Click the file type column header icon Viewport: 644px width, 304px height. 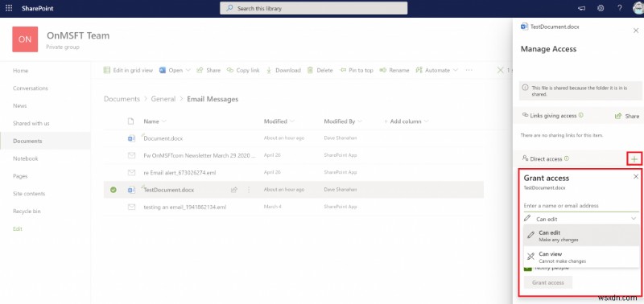click(x=131, y=121)
